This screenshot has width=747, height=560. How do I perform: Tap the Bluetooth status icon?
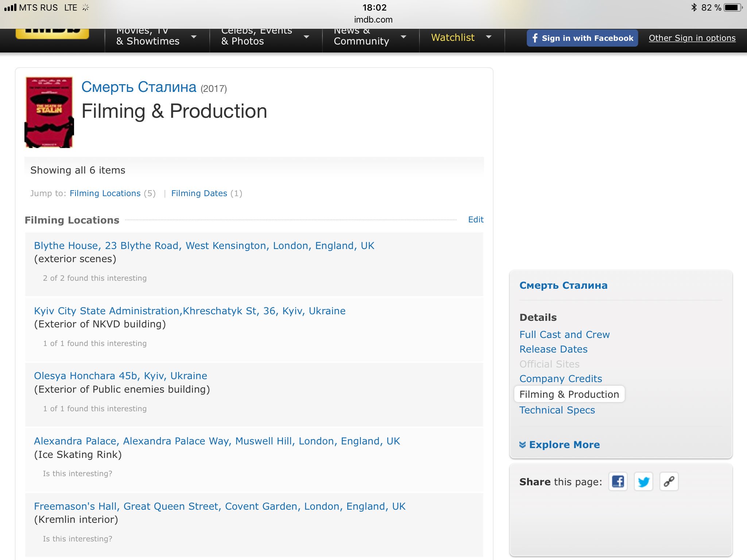click(694, 7)
